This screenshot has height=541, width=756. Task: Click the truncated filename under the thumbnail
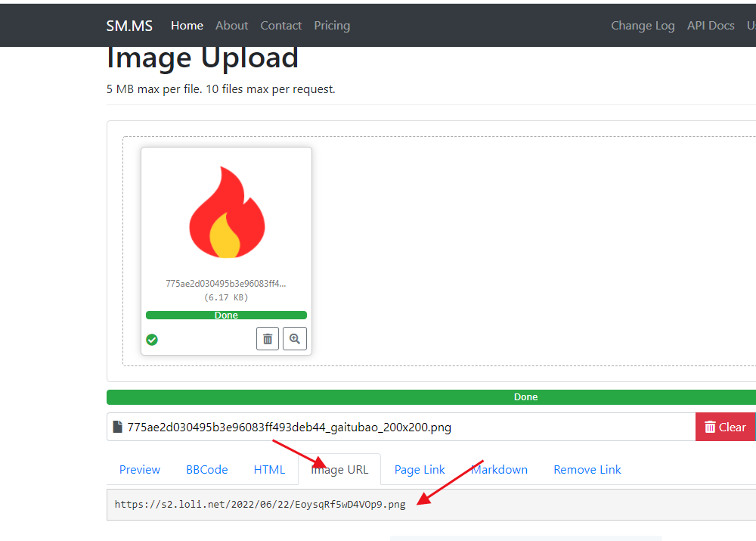point(225,283)
